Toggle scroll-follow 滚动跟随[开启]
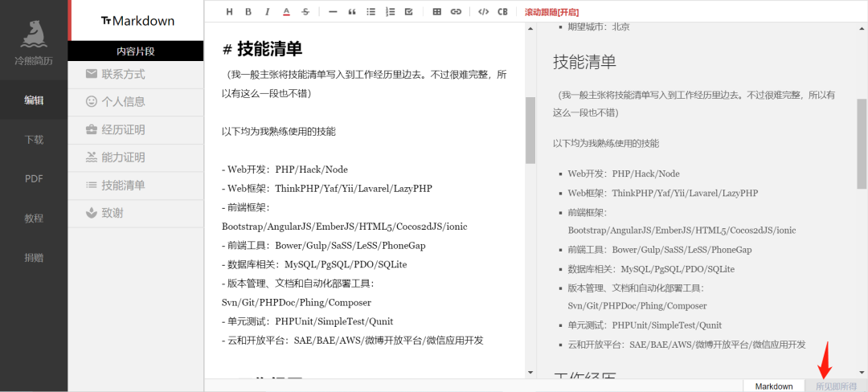 tap(551, 11)
